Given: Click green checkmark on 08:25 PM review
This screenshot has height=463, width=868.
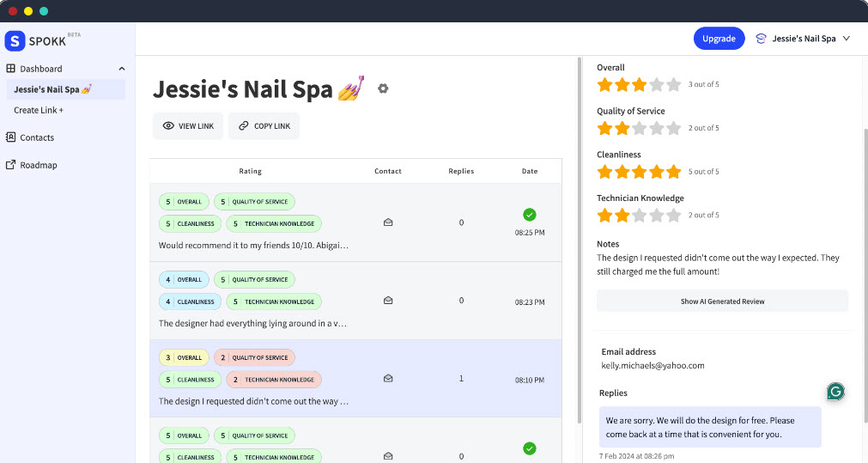Looking at the screenshot, I should (530, 214).
